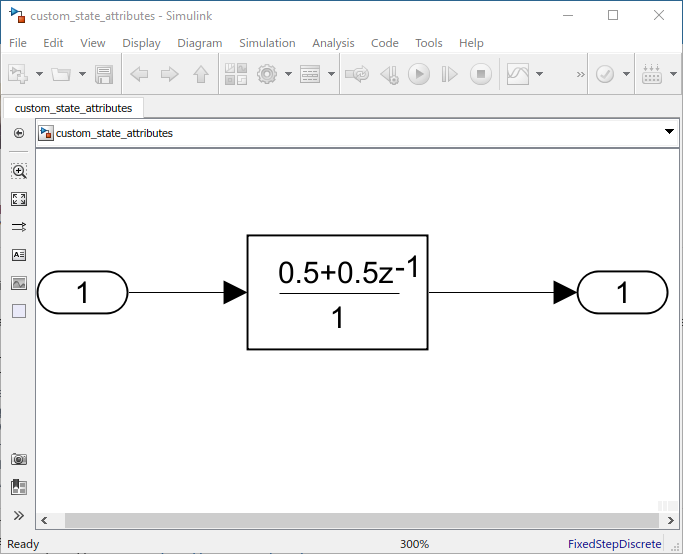
Task: Click the horizontal scrollbar right arrow
Action: click(670, 520)
